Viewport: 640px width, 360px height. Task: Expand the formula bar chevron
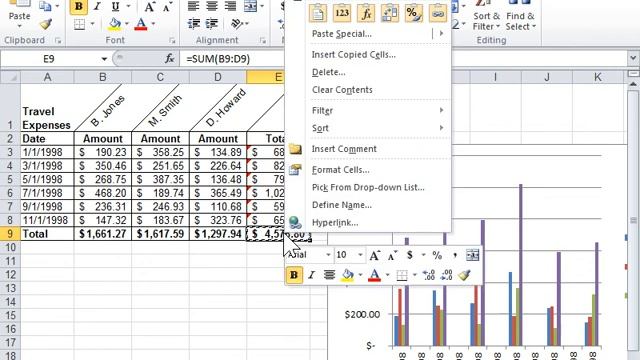click(x=633, y=58)
